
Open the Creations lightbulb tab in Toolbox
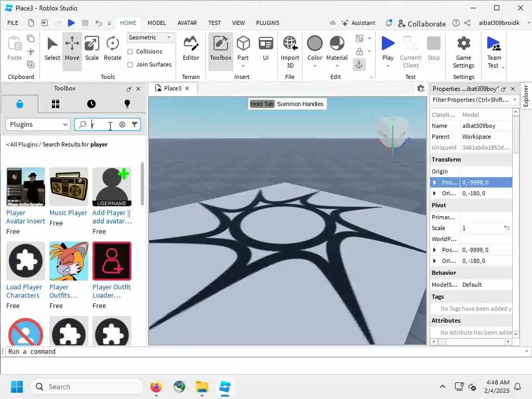(127, 104)
